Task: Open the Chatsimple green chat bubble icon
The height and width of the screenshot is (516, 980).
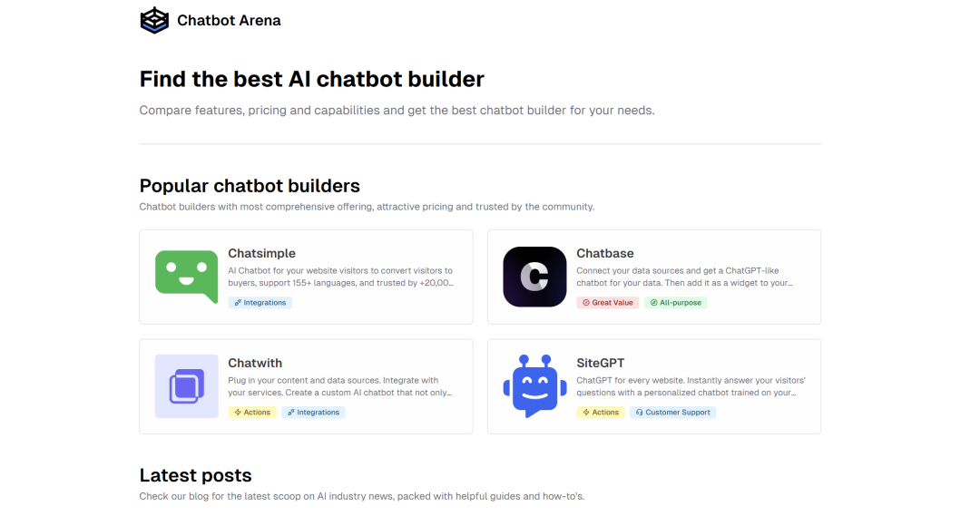Action: [186, 277]
